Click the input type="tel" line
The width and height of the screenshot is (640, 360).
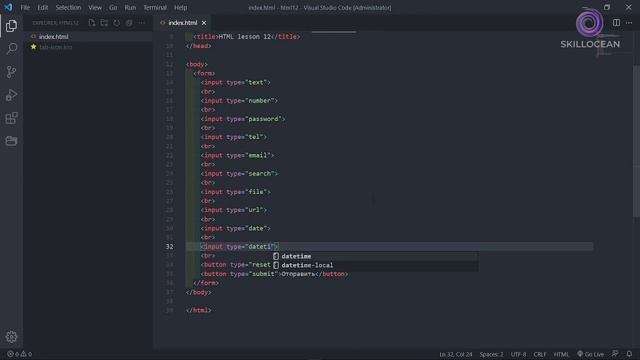[233, 137]
